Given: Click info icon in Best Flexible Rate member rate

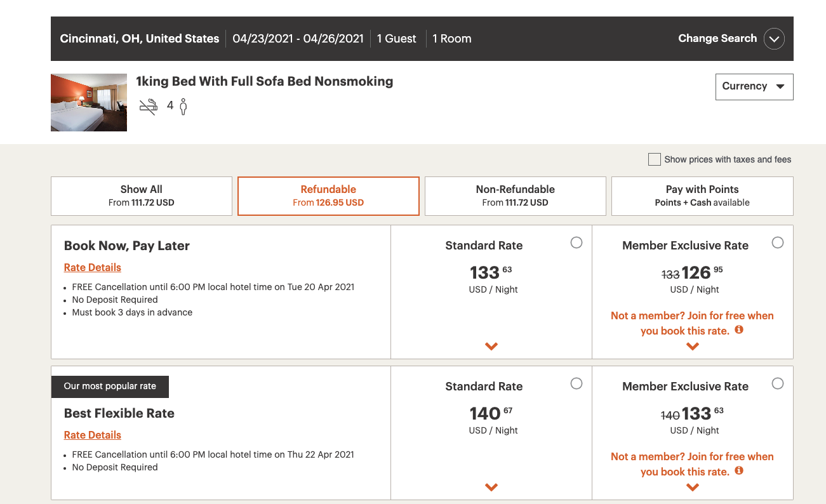Looking at the screenshot, I should (739, 471).
